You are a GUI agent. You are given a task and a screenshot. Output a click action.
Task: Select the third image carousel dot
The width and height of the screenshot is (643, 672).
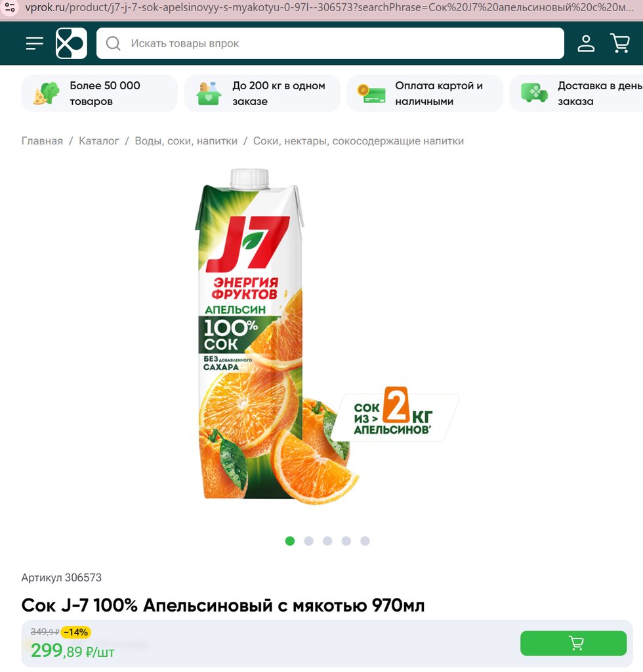[327, 541]
